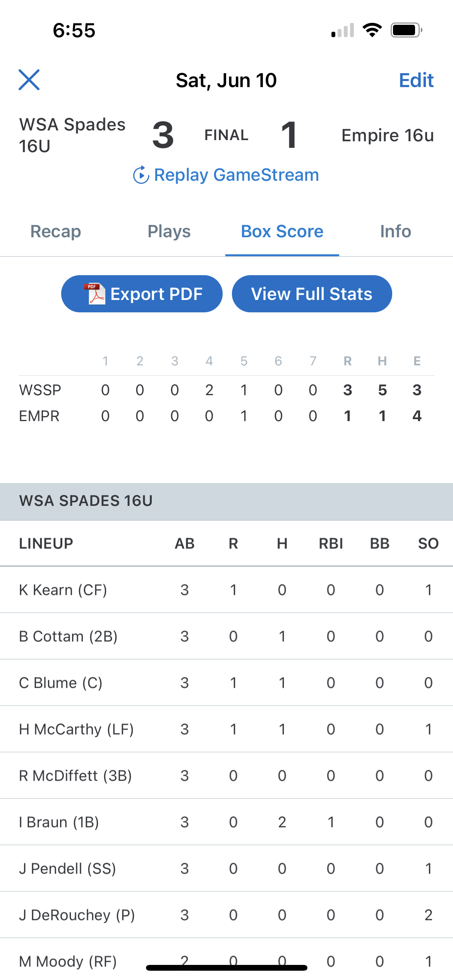Tap the PDF document icon

[95, 294]
